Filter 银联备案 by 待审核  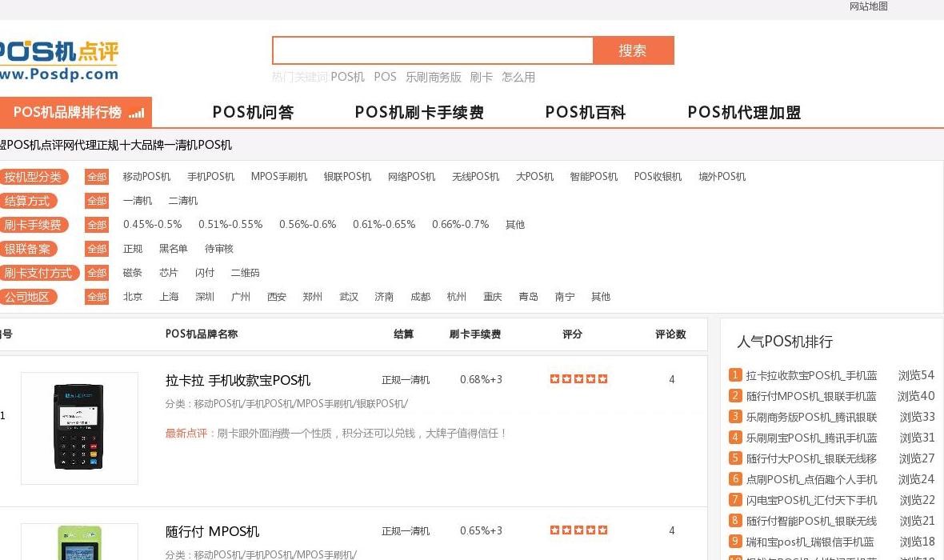[219, 249]
